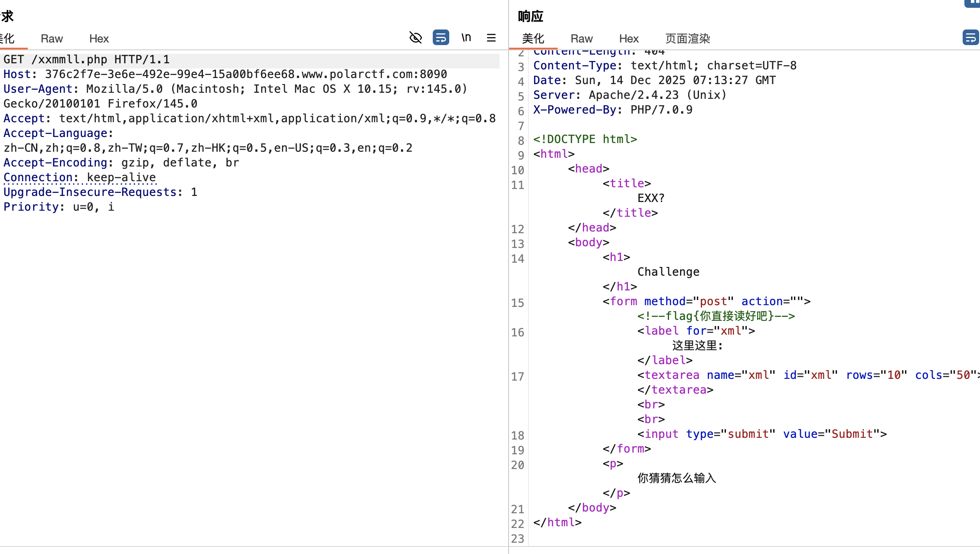This screenshot has width=980, height=554.
Task: Switch request view to Hex tab
Action: (x=99, y=39)
